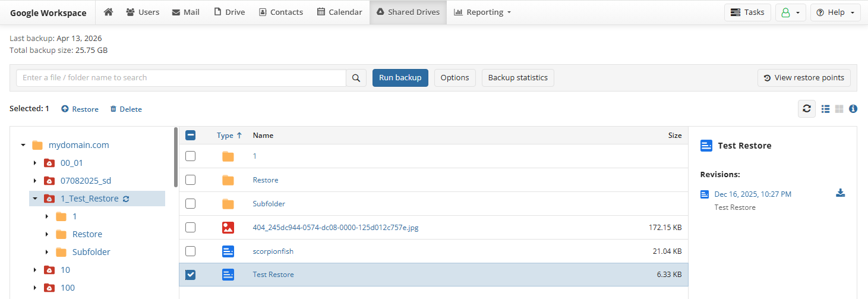Click the Home icon in navigation bar
The image size is (868, 299).
tap(108, 12)
